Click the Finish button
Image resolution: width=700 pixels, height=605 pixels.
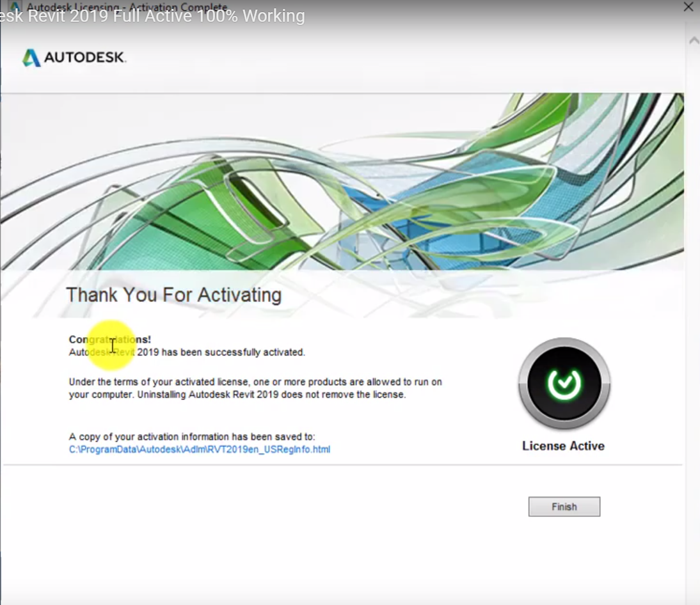click(564, 507)
